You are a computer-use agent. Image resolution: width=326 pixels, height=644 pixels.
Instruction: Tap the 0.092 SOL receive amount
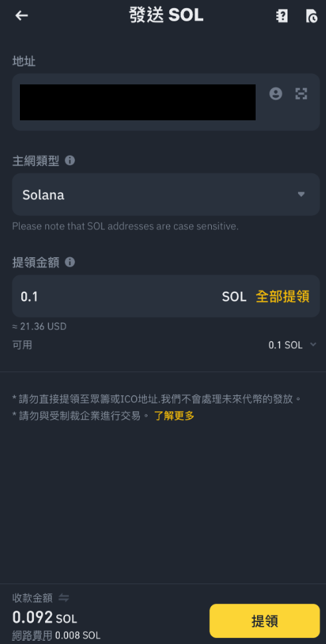[44, 617]
